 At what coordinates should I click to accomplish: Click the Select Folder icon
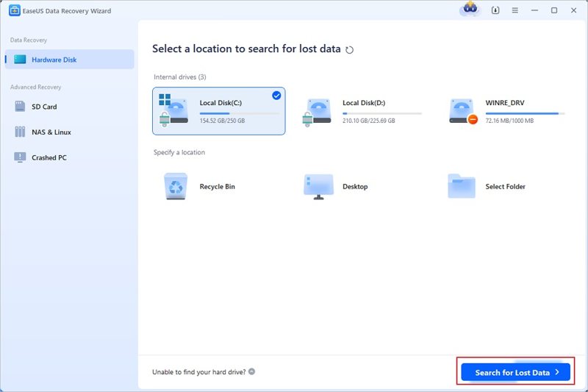pyautogui.click(x=462, y=185)
